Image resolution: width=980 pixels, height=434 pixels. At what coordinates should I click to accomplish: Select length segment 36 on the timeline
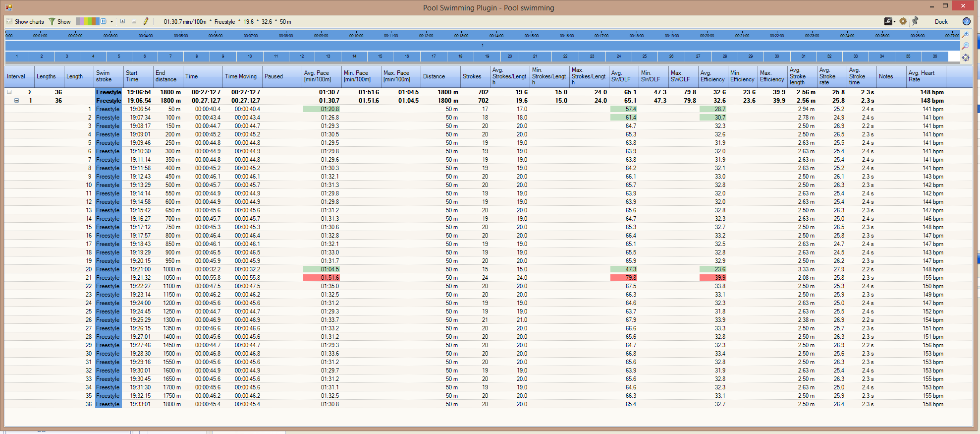tap(935, 56)
